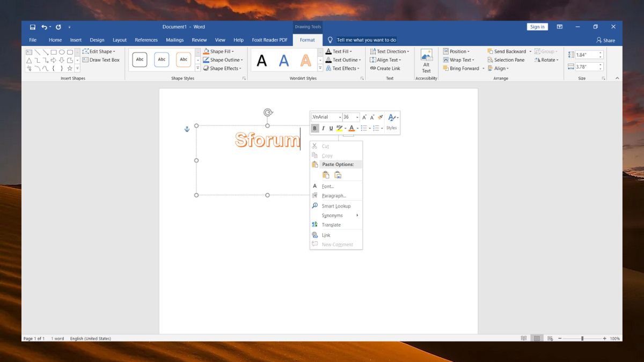644x362 pixels.
Task: Switch to the Insert tab
Action: (76, 40)
